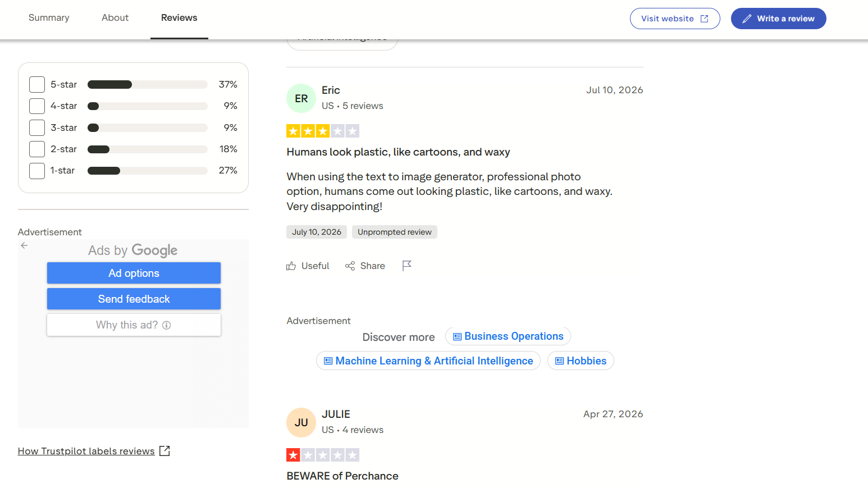Click the 1-star 27% rating bar
868x488 pixels.
(148, 171)
